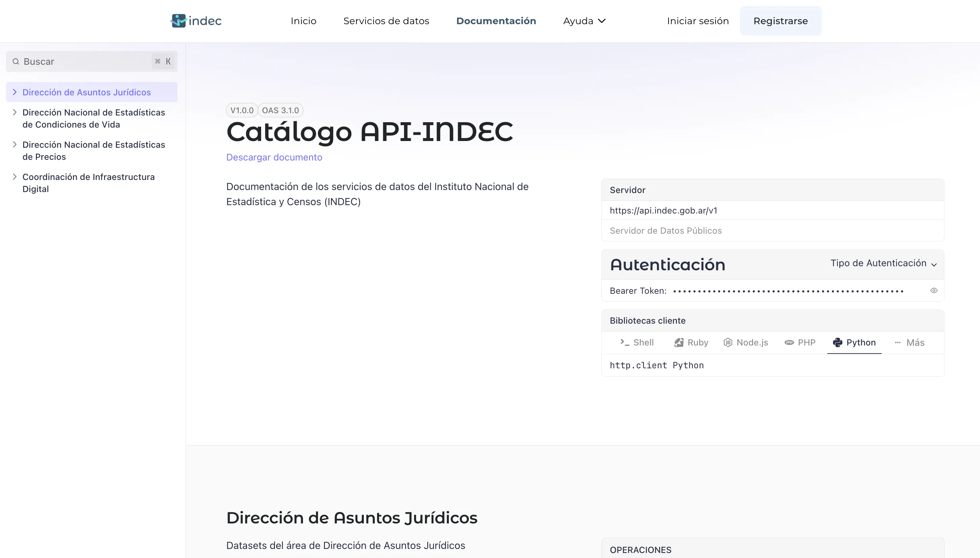Select Dirección de Asuntos Jurídicos sidebar item

(x=92, y=92)
